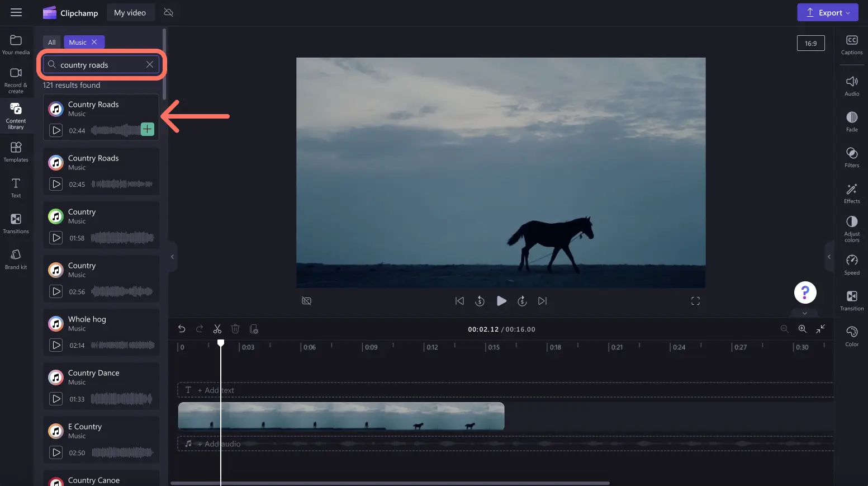
Task: Split clip with the scissors tool
Action: pyautogui.click(x=217, y=329)
